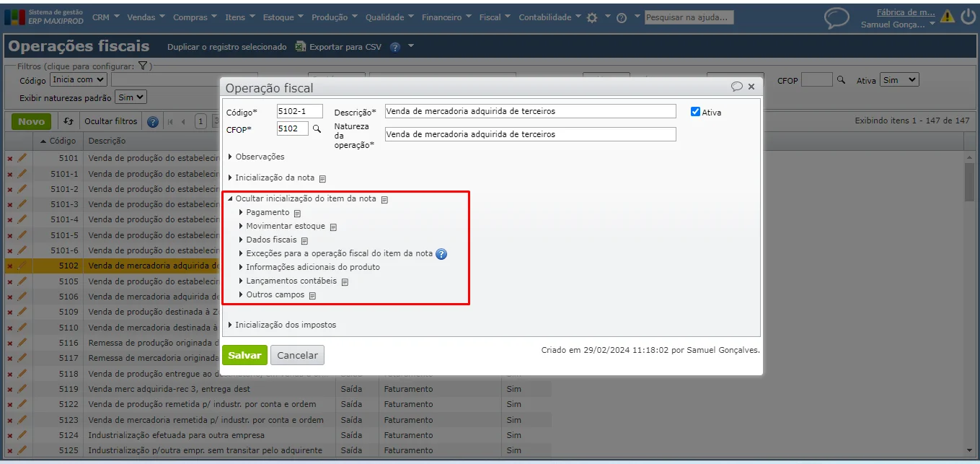Open the CRM menu
The height and width of the screenshot is (464, 980).
(106, 17)
